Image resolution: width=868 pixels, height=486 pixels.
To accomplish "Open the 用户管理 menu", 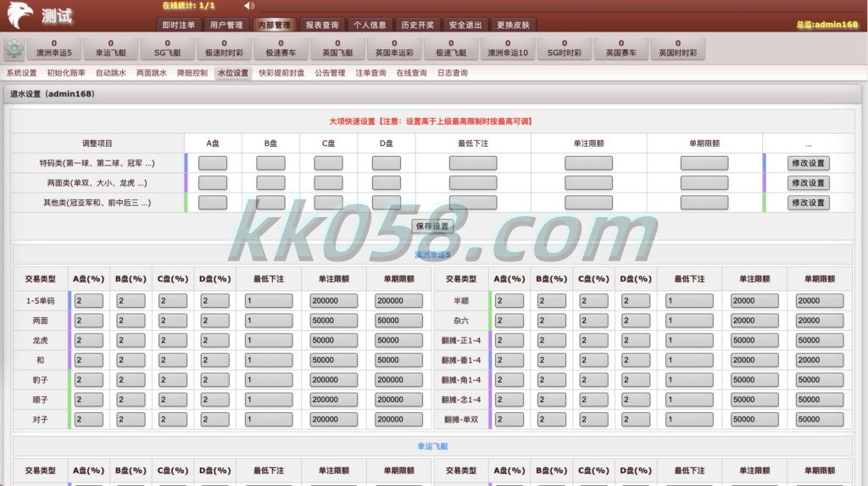I will point(226,25).
